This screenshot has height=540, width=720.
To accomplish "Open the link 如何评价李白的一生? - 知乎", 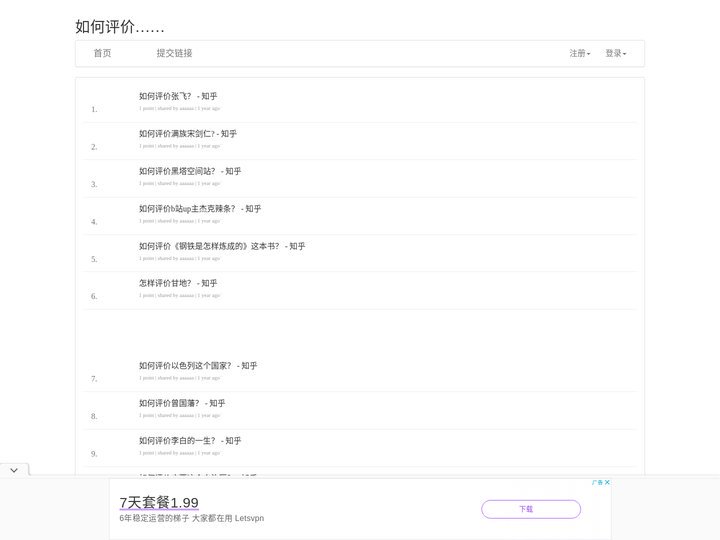I will (190, 441).
